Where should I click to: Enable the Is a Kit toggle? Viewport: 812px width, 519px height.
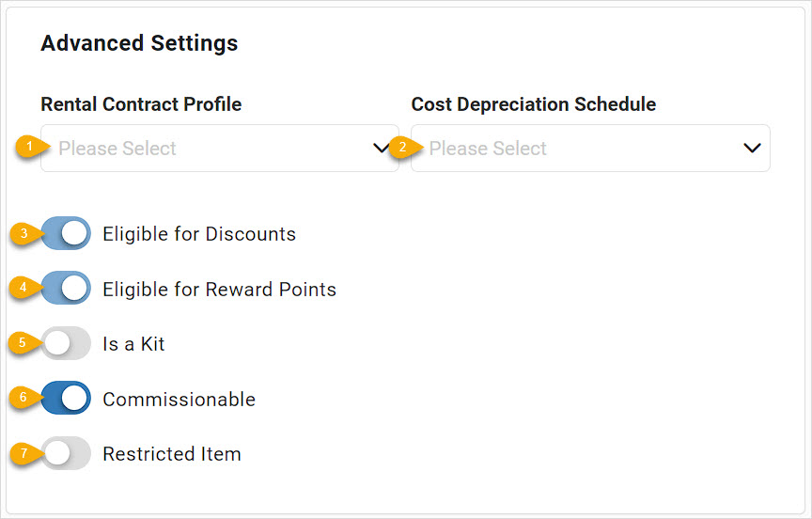pos(67,343)
